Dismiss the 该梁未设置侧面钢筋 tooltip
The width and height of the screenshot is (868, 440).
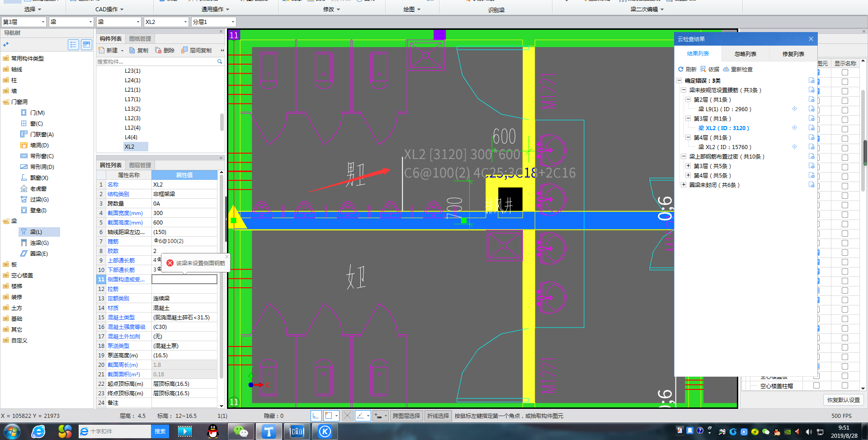(x=227, y=257)
